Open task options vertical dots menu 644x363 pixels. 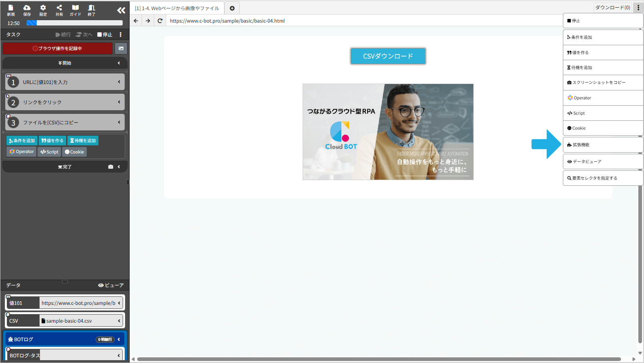[120, 35]
